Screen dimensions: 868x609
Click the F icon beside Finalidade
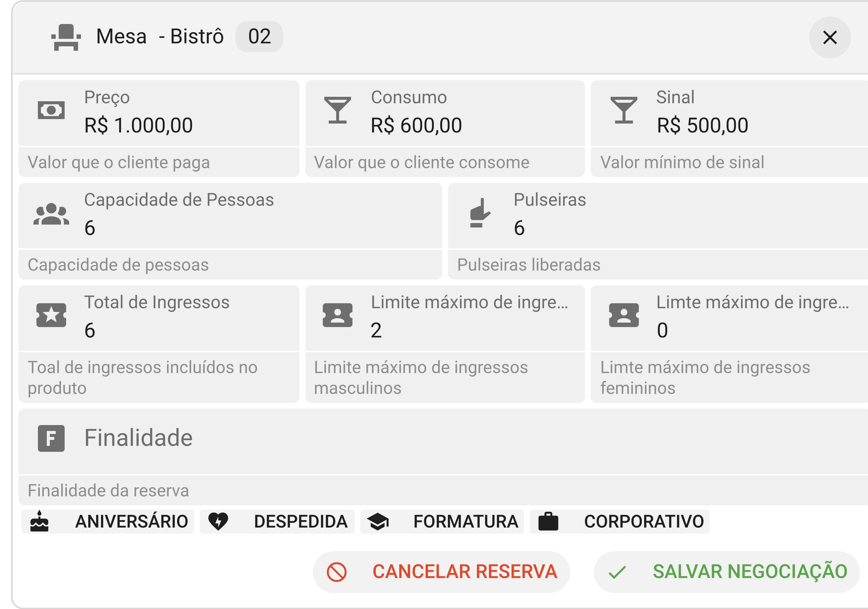pyautogui.click(x=51, y=438)
